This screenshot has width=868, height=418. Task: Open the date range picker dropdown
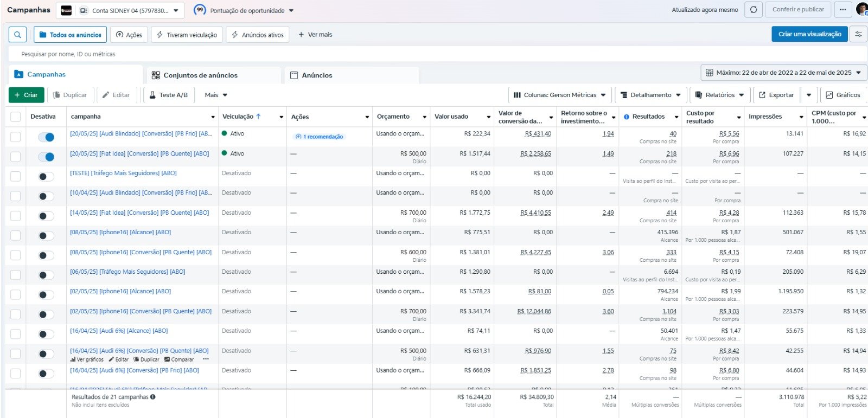tap(783, 73)
